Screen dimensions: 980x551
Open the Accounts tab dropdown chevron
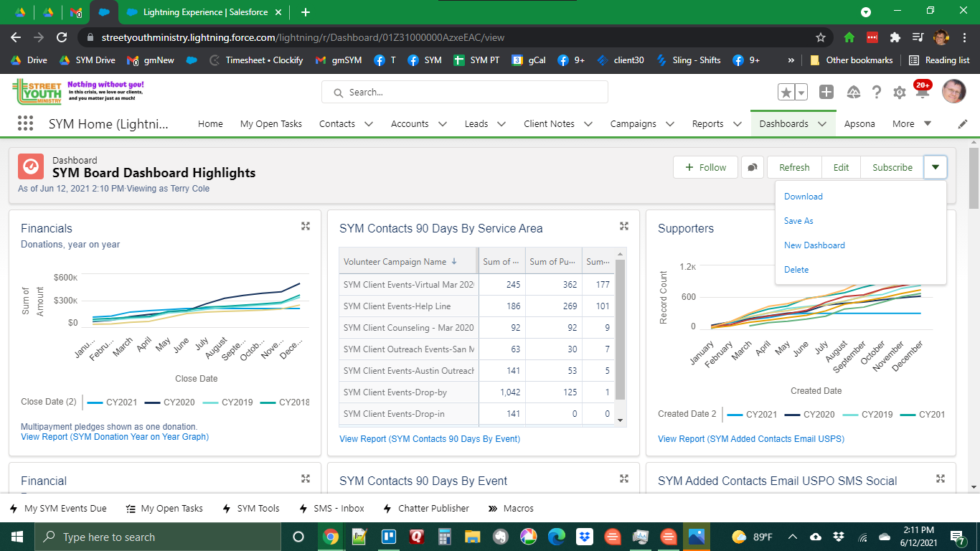[442, 123]
